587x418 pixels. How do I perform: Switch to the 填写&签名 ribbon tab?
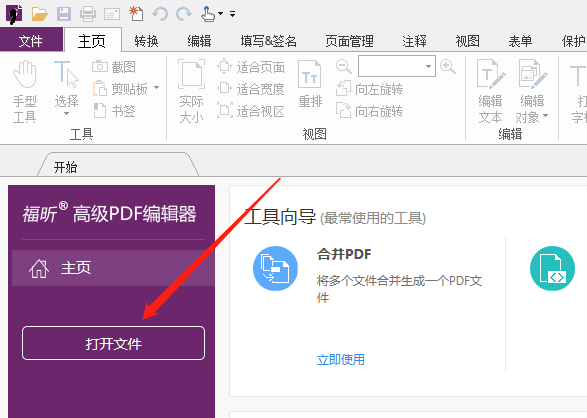click(269, 41)
